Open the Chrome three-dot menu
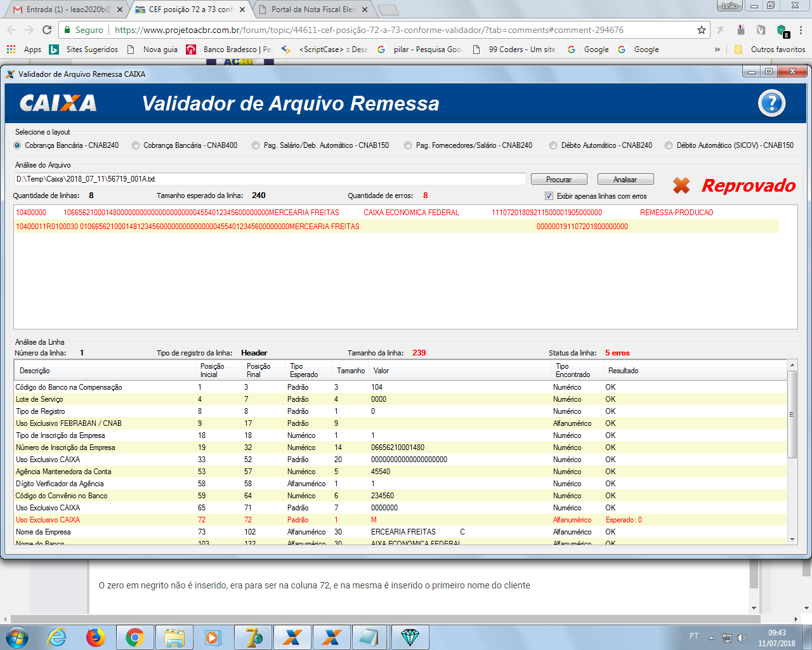The image size is (812, 650). coord(801,30)
